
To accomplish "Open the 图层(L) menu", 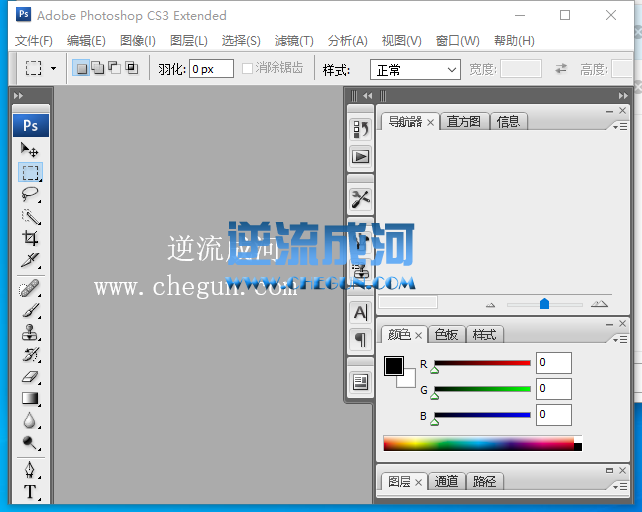I will pyautogui.click(x=189, y=41).
